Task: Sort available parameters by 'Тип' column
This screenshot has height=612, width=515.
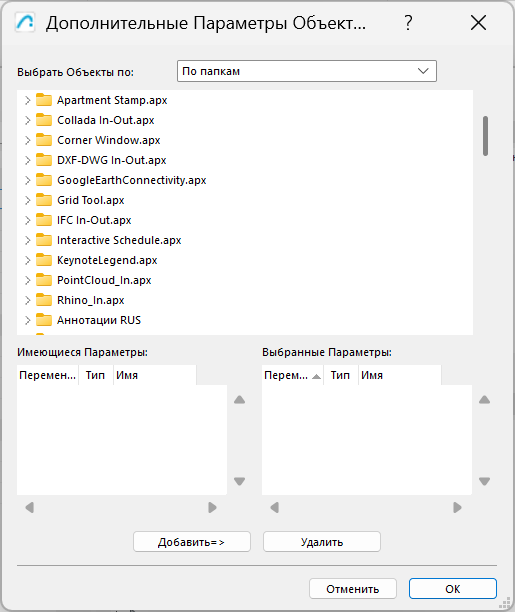Action: tap(96, 375)
